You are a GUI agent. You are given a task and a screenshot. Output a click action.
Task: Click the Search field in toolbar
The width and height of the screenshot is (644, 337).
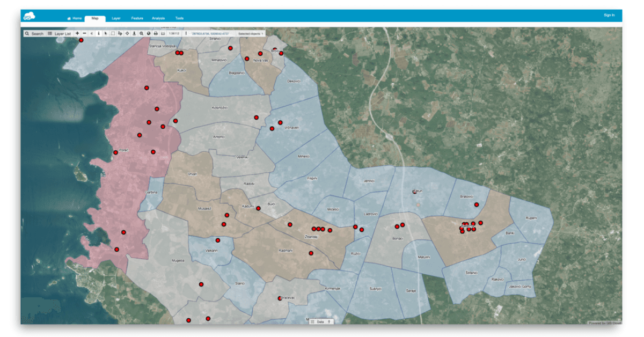[x=34, y=33]
